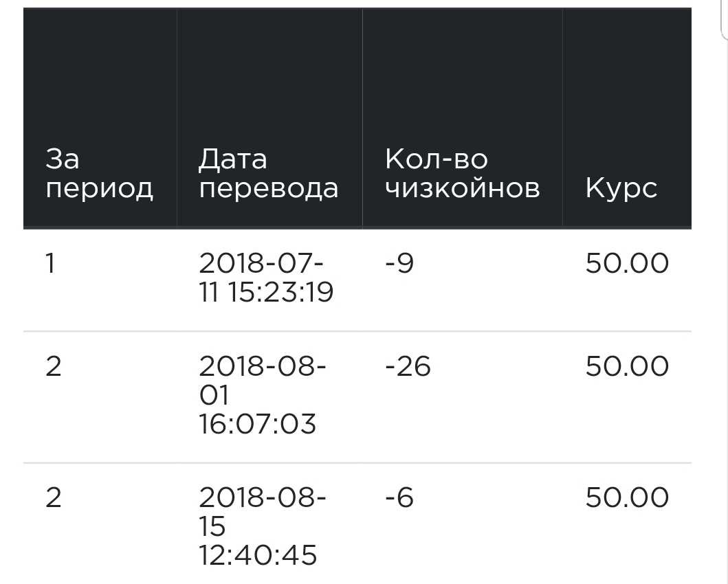Click rate 50.00 in the -6 row

[x=627, y=497]
